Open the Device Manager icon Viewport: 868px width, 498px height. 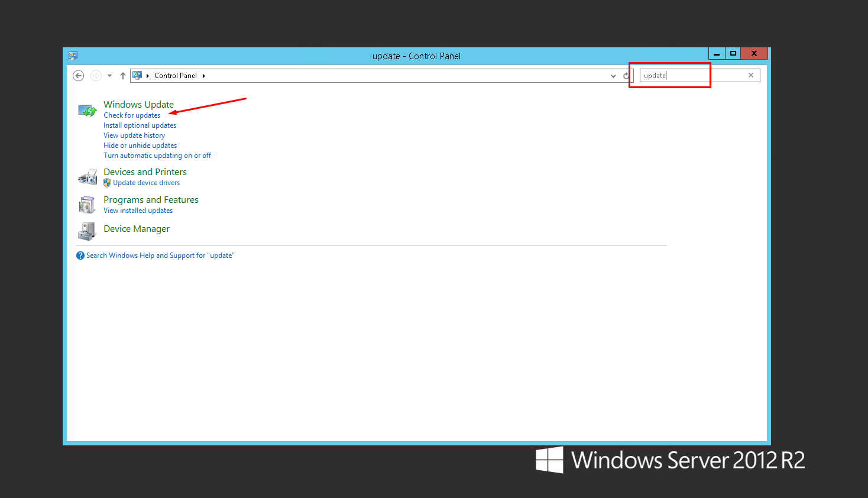click(88, 231)
